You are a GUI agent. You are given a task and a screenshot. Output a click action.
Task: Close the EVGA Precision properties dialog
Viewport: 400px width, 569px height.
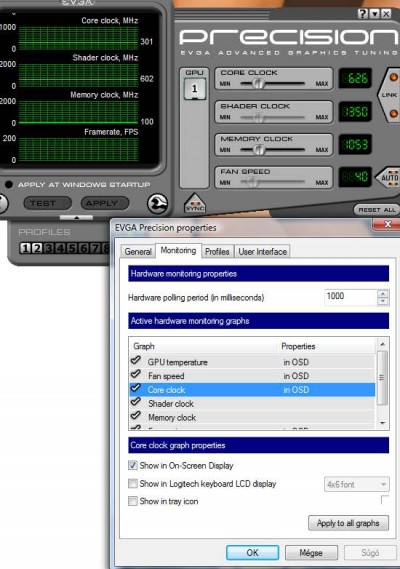(x=387, y=224)
